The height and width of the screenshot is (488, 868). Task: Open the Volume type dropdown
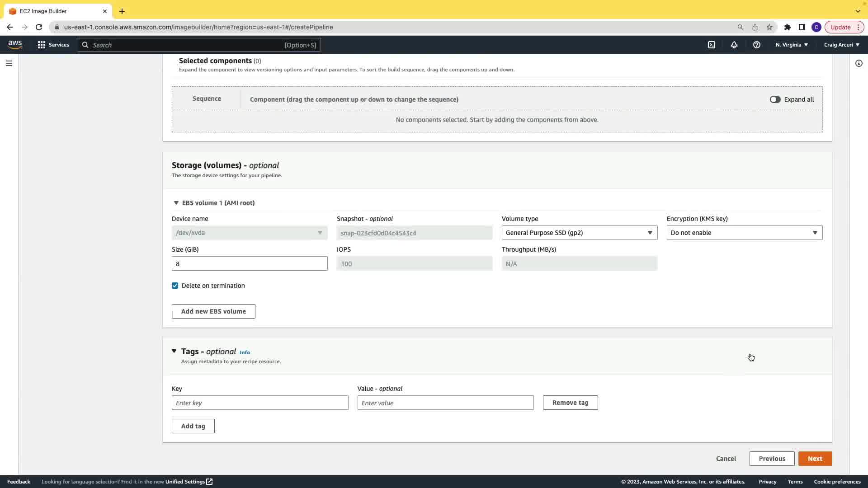579,233
